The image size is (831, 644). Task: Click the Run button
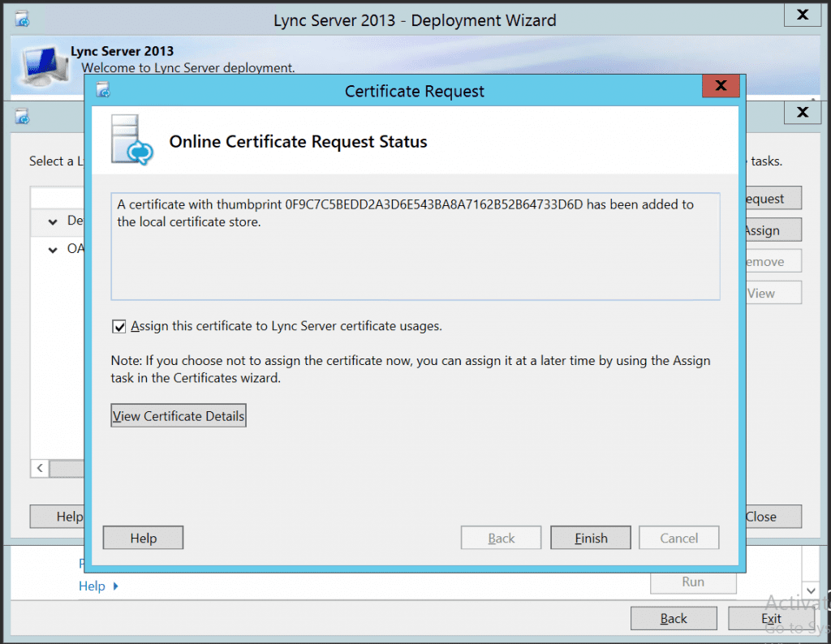click(x=693, y=582)
